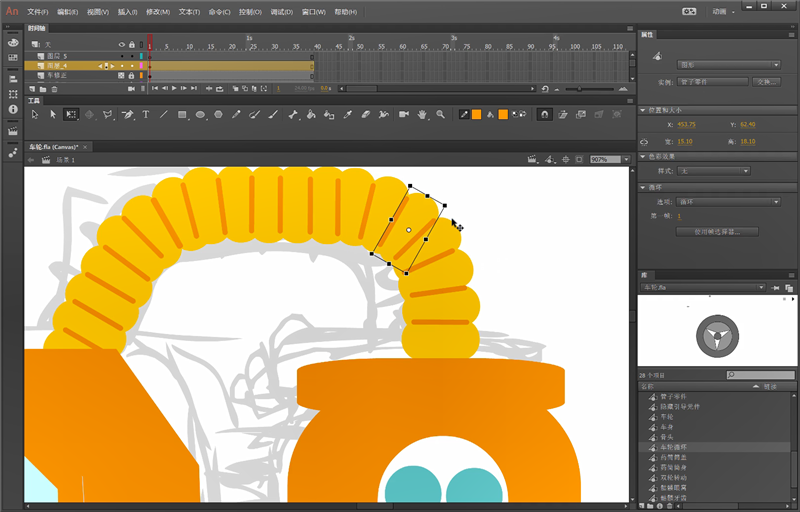Select the Paint Bucket tool
The width and height of the screenshot is (800, 512).
coord(311,114)
